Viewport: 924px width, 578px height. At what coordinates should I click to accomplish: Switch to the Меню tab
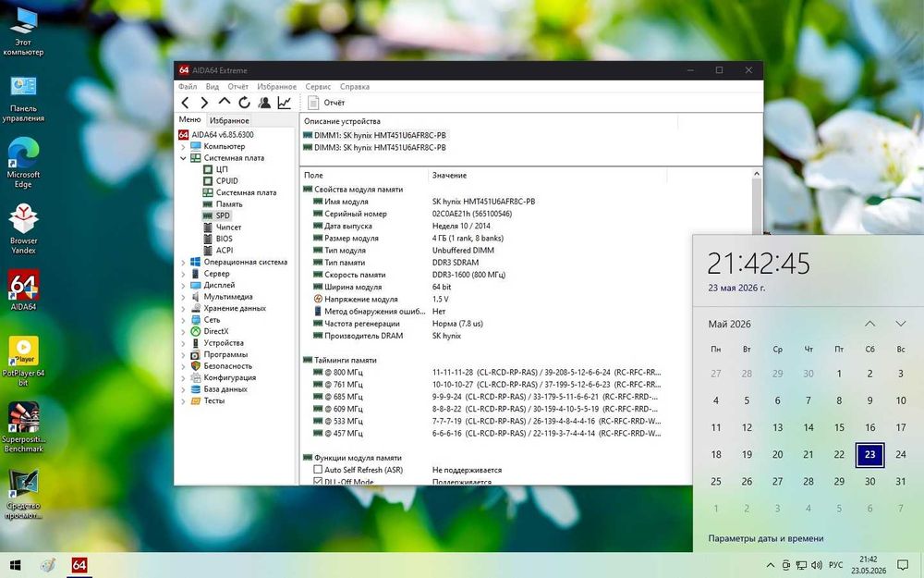pos(189,119)
